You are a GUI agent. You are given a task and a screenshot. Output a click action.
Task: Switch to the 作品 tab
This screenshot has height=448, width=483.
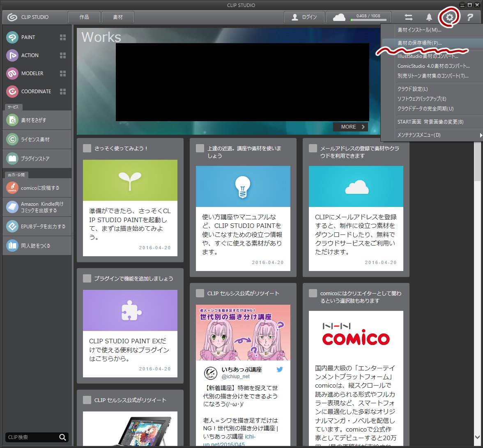coord(84,17)
